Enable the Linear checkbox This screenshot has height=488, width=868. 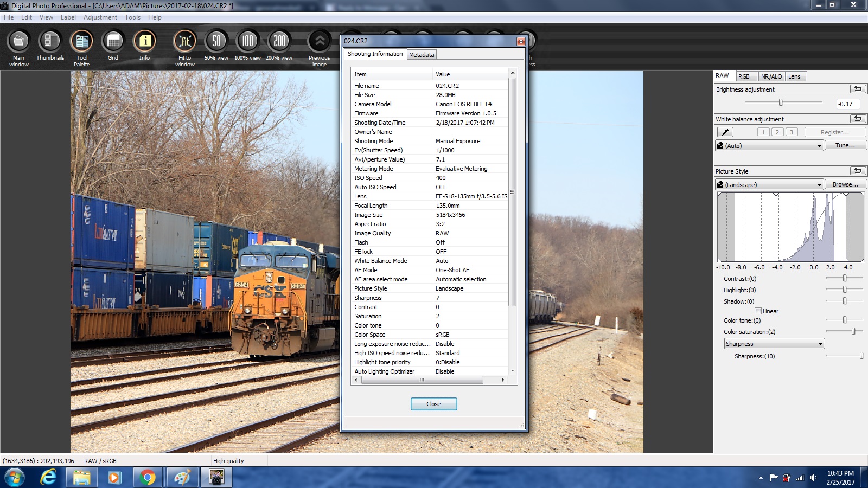click(758, 311)
